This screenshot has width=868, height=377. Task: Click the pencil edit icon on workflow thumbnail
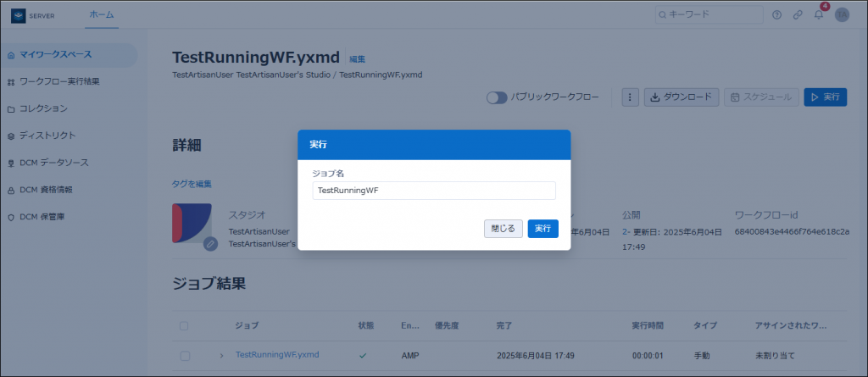coord(210,244)
